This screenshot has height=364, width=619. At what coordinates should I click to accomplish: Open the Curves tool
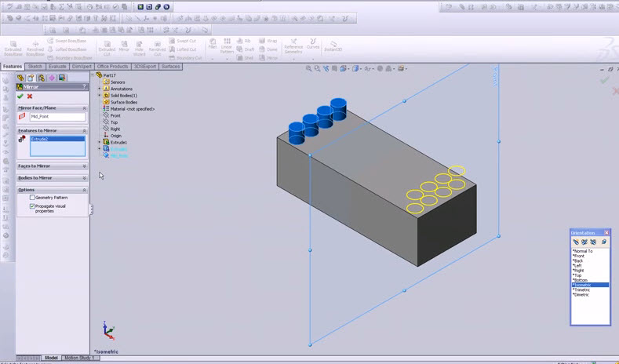tap(313, 44)
